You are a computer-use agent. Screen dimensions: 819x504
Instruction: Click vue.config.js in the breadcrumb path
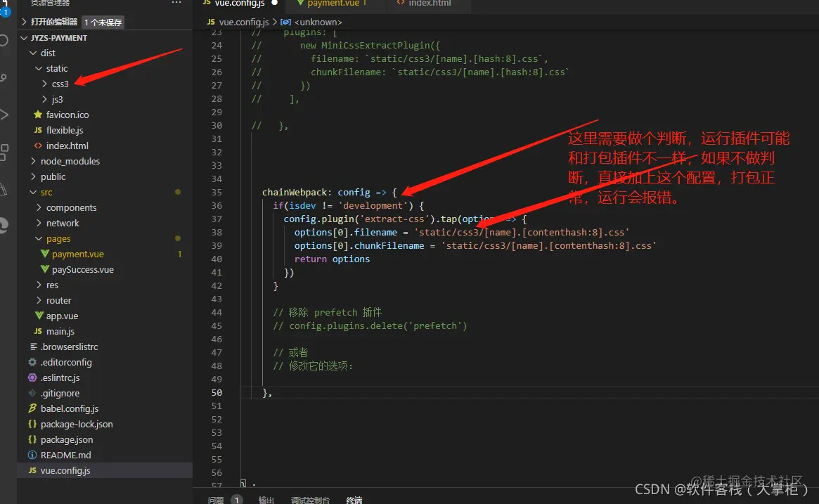point(244,22)
